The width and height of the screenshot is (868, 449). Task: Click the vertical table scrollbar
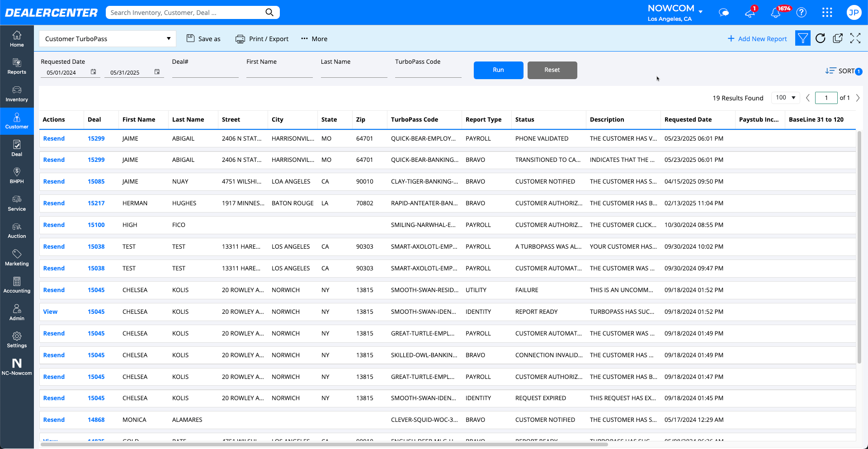point(859,246)
